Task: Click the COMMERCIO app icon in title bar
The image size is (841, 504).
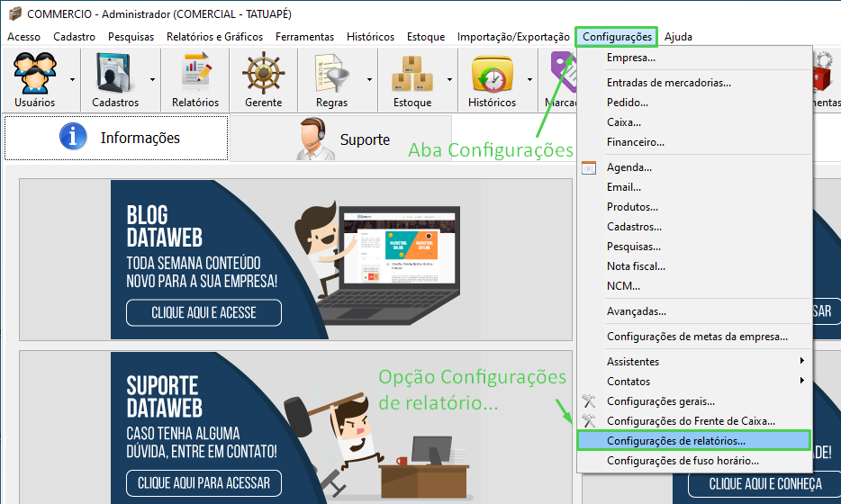Action: (15, 13)
